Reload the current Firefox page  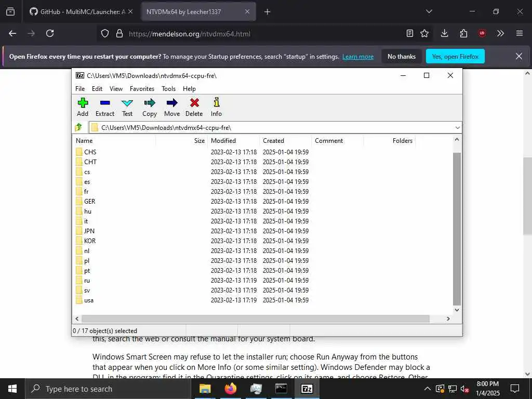(50, 33)
